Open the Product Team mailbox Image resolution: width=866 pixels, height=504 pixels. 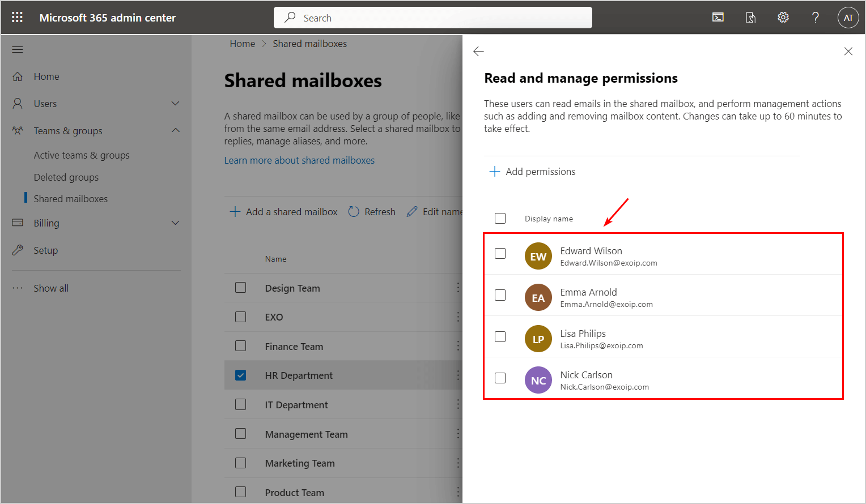pyautogui.click(x=295, y=493)
